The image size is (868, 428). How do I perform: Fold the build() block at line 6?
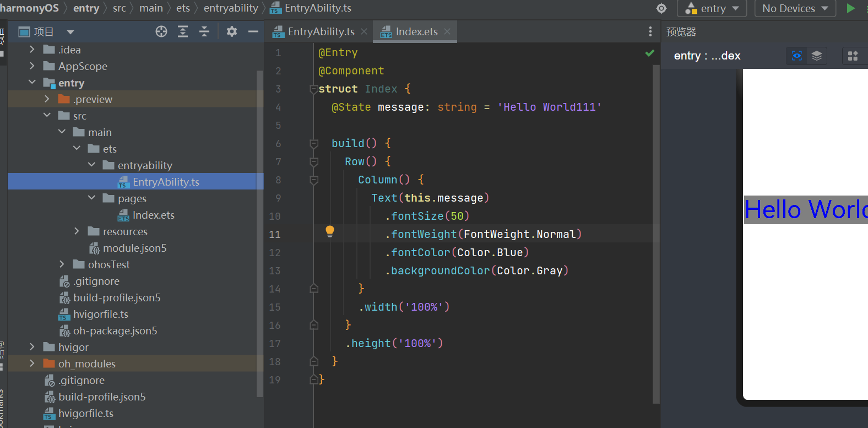(314, 144)
